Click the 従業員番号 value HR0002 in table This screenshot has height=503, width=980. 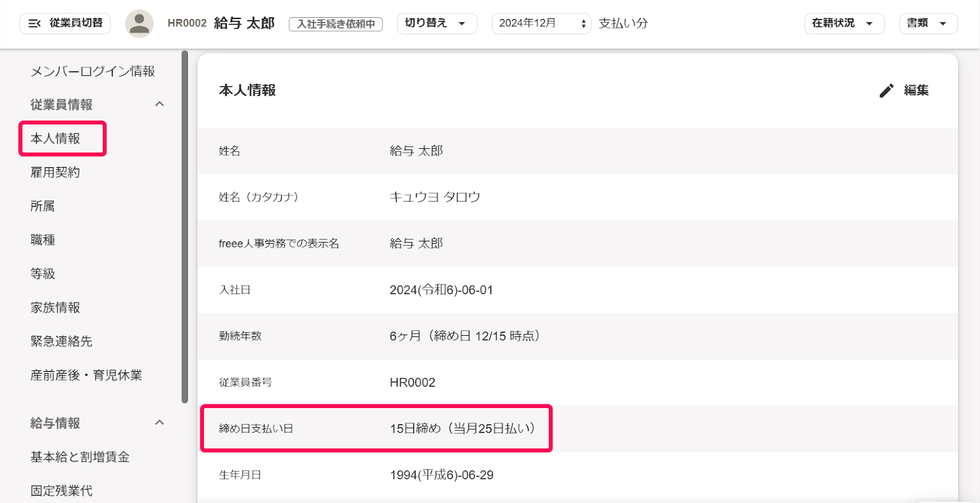tap(412, 382)
